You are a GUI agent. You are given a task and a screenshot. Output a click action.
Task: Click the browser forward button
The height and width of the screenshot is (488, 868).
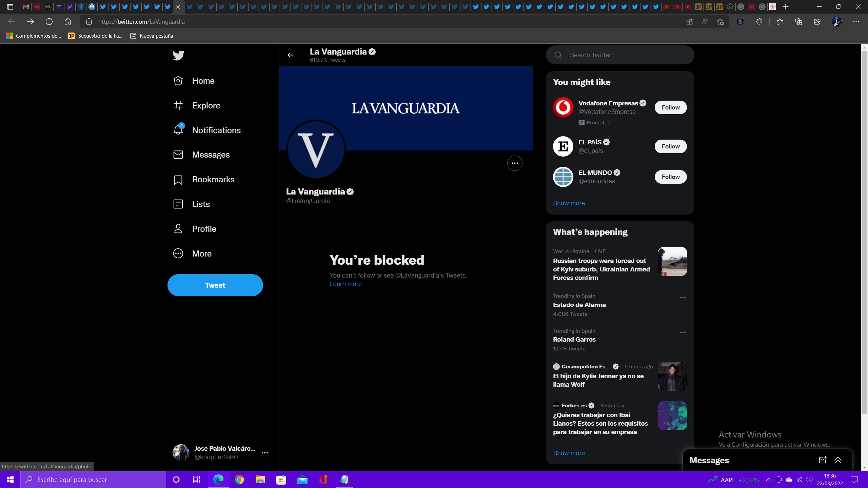coord(31,22)
